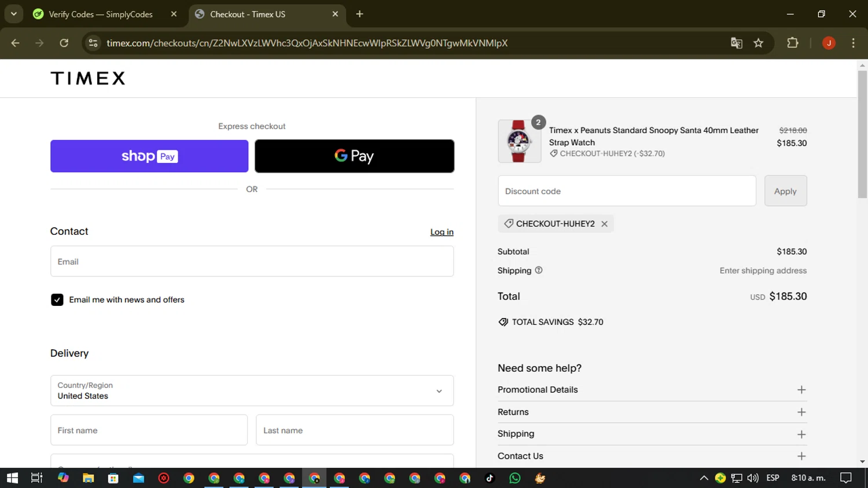Open File Explorer from taskbar
The width and height of the screenshot is (868, 488).
click(88, 478)
